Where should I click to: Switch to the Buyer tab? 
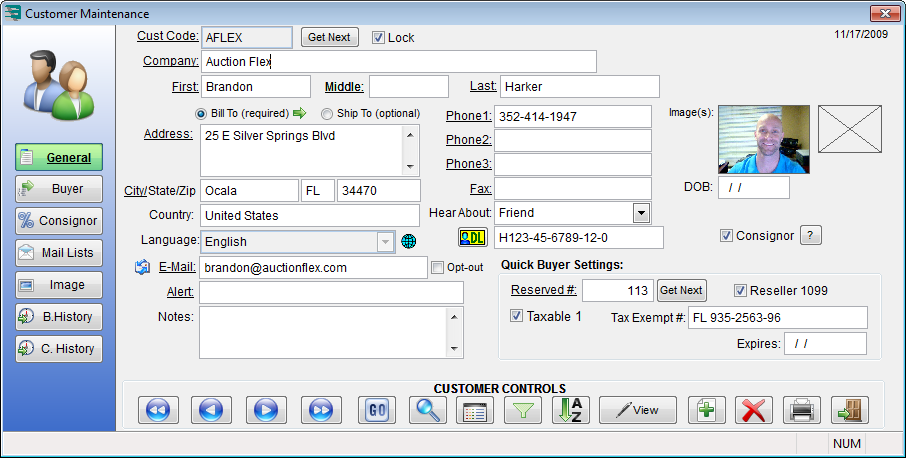[59, 189]
